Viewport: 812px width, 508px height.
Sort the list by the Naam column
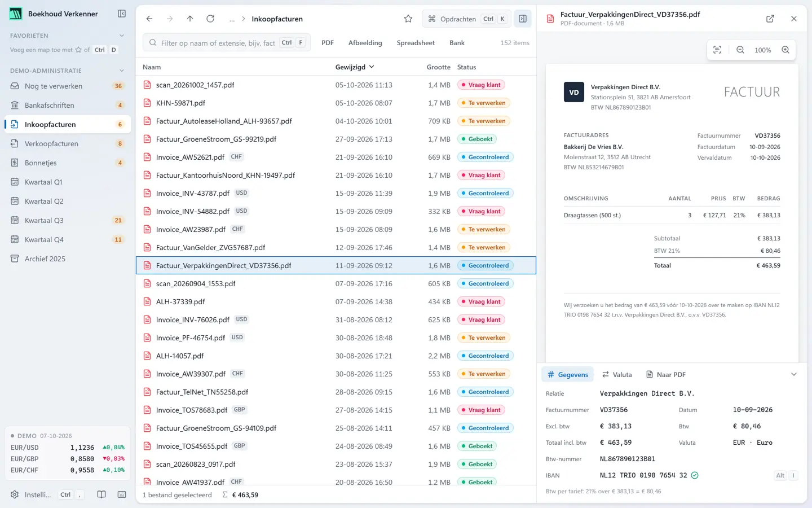point(152,67)
